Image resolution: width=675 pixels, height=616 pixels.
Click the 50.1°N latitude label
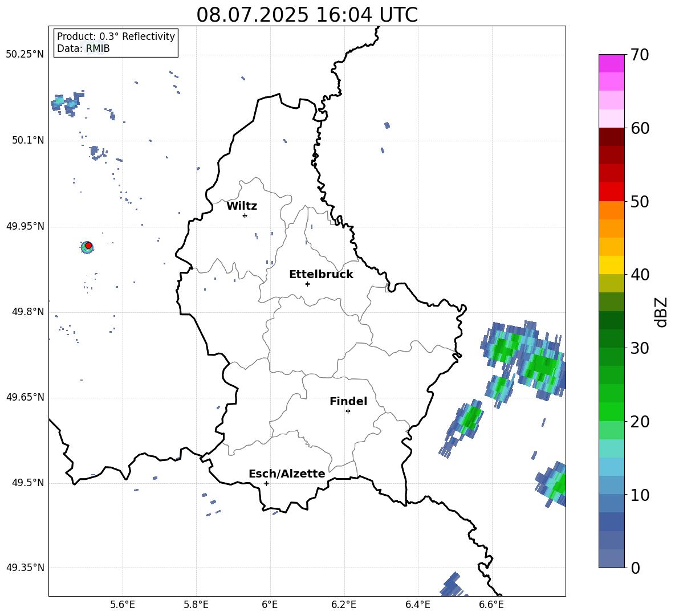tap(27, 140)
